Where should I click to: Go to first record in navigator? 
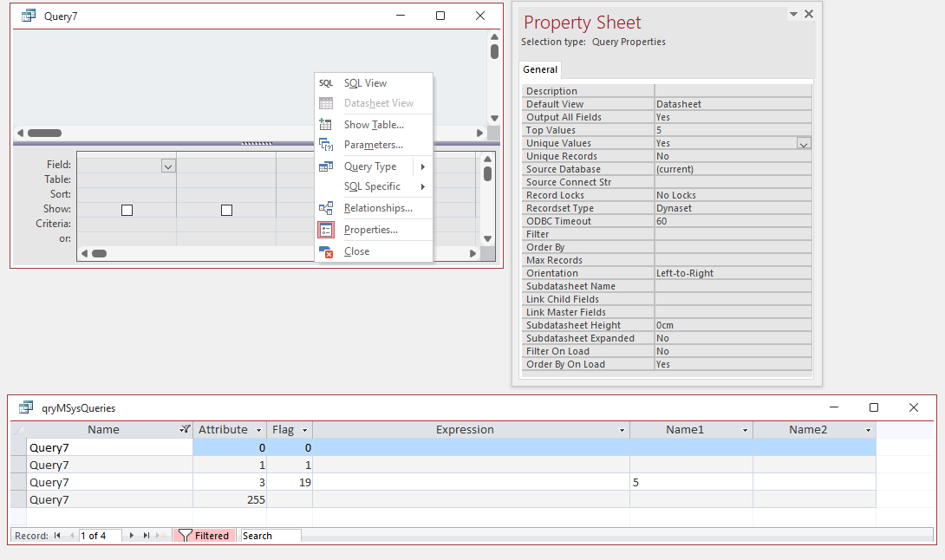[57, 535]
